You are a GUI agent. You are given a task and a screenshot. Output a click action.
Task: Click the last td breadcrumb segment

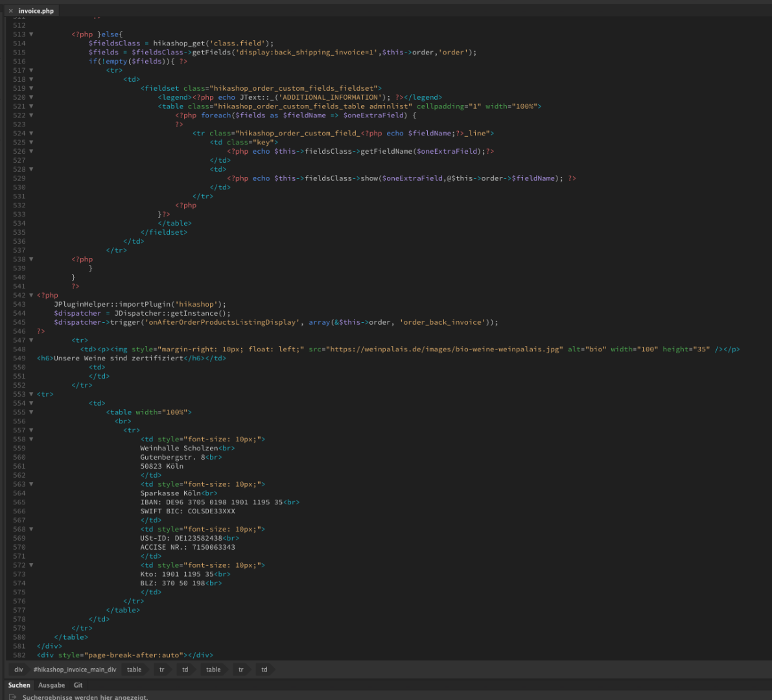(x=264, y=670)
